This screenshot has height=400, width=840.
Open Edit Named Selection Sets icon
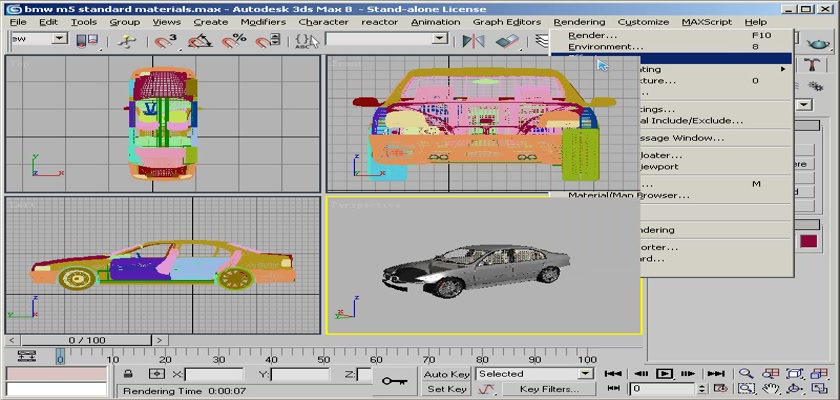tap(307, 41)
